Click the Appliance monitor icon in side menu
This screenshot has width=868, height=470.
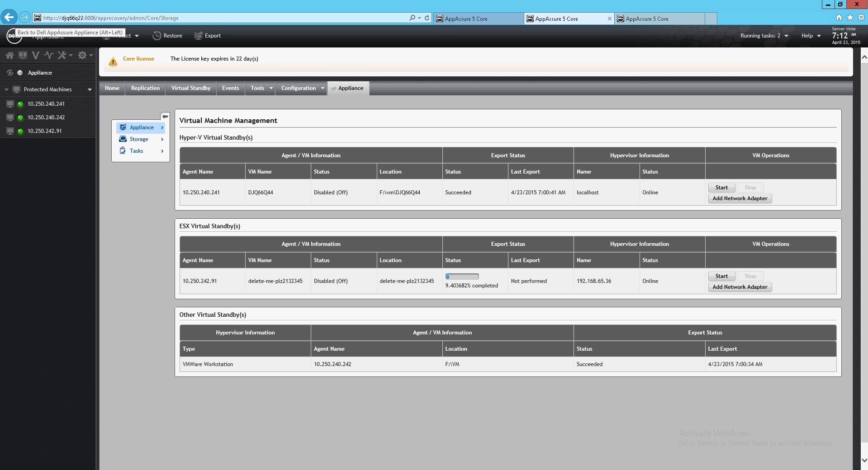pos(123,127)
